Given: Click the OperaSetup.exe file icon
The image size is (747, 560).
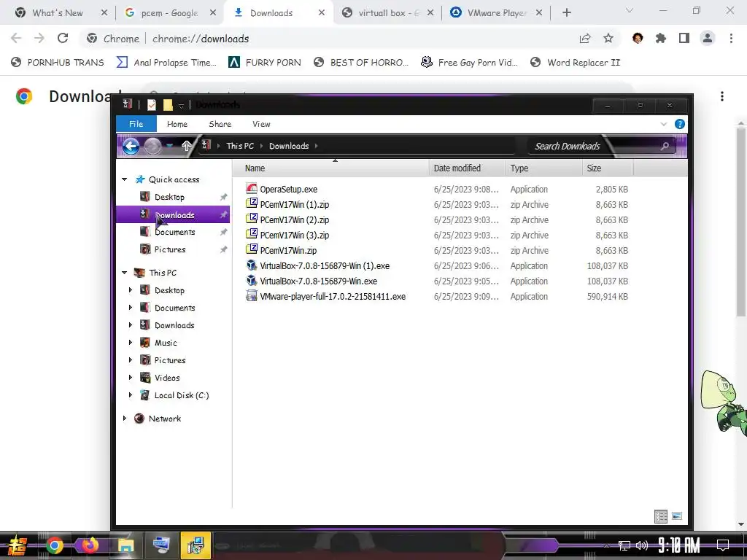Looking at the screenshot, I should (x=252, y=189).
